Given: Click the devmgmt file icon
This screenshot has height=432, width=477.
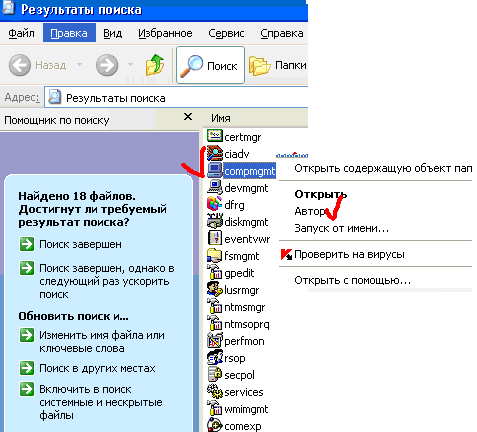Looking at the screenshot, I should click(x=215, y=187).
